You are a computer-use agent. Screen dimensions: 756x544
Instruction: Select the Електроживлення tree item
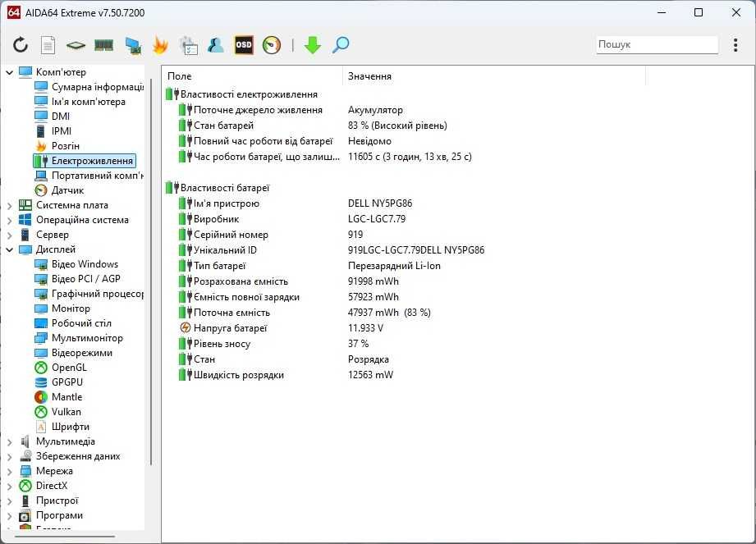pos(85,161)
